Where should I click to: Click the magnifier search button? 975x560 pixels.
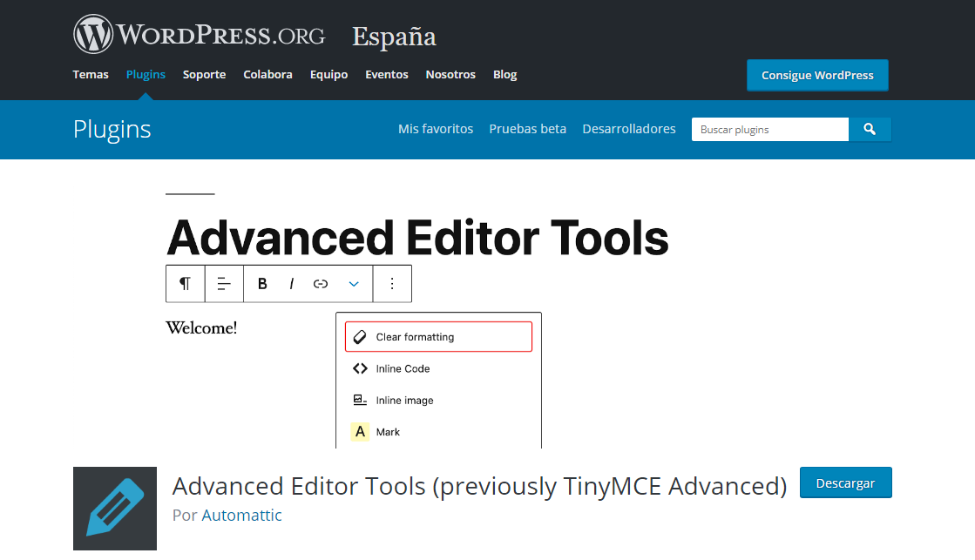point(870,129)
